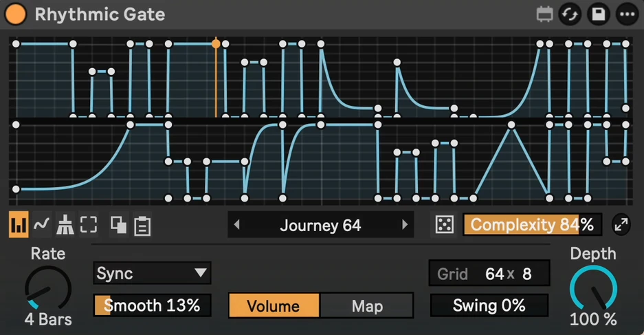
Task: Randomize pattern with the dice icon
Action: [x=445, y=224]
